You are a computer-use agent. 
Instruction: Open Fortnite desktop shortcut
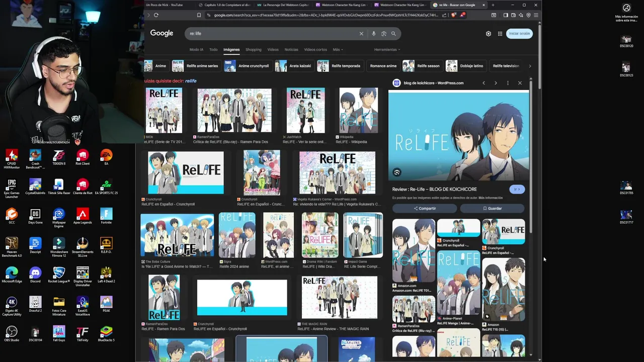click(x=106, y=216)
